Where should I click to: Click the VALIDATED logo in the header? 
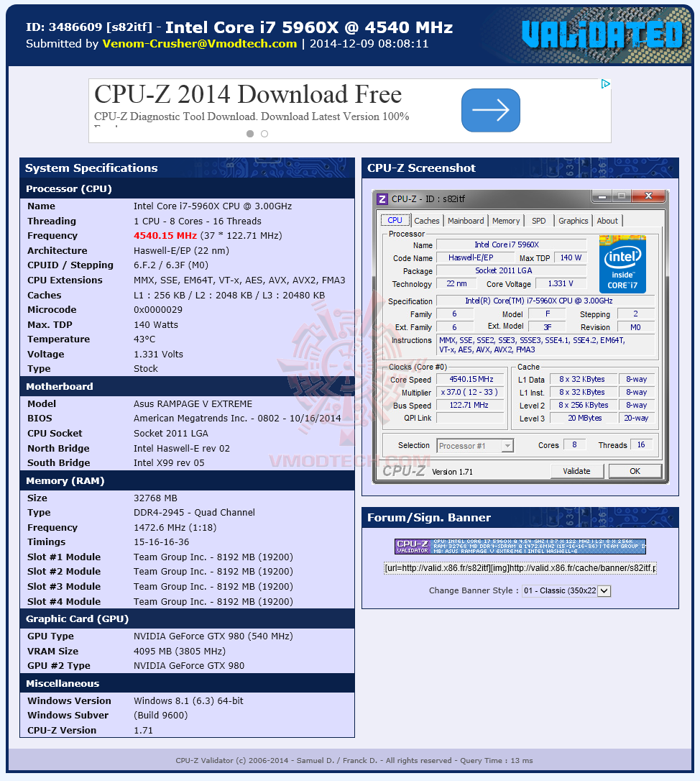point(602,35)
